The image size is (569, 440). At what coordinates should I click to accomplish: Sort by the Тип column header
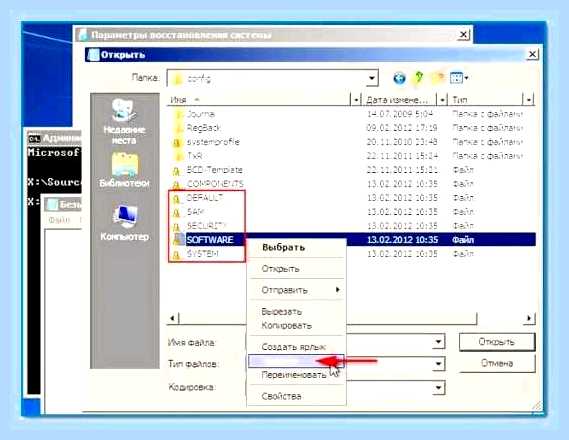pos(486,99)
